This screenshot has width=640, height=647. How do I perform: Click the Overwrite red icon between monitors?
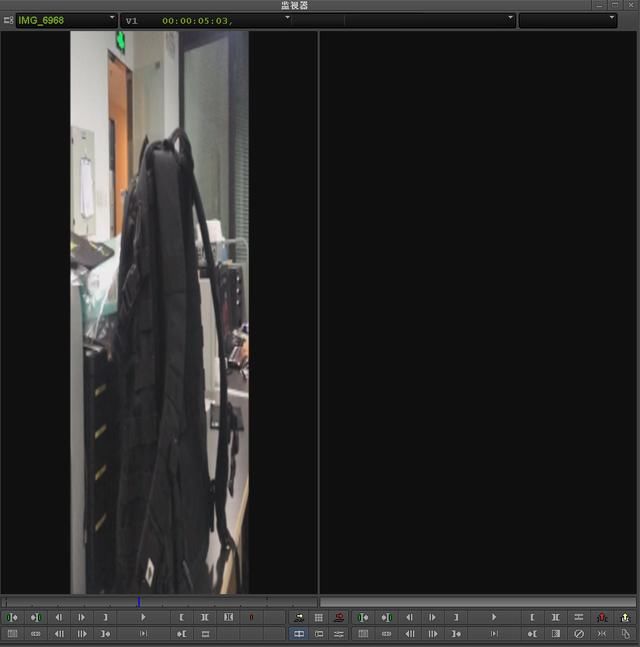pos(340,618)
